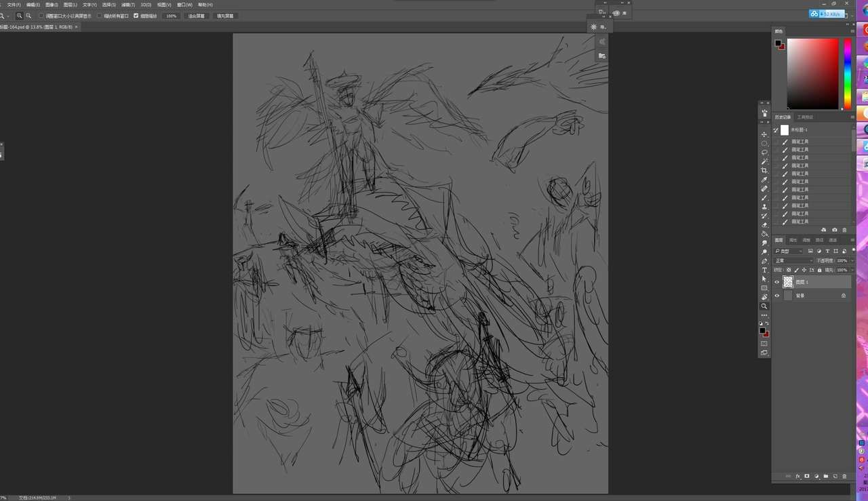
Task: Open the 图像 menu
Action: coord(52,5)
